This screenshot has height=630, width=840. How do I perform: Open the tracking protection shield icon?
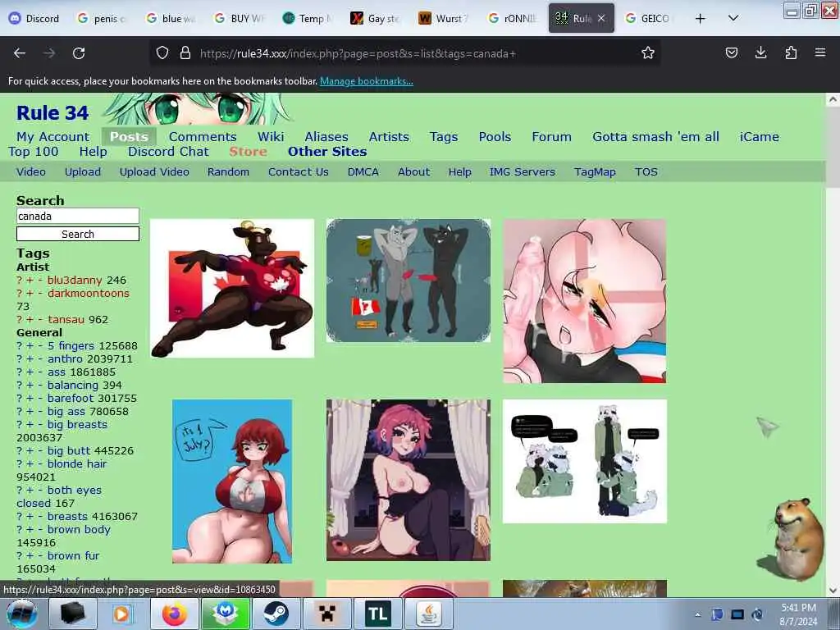point(162,53)
